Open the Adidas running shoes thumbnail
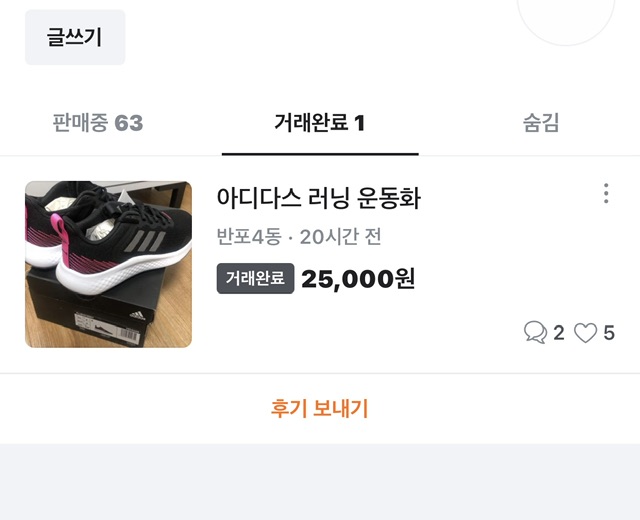Viewport: 640px width, 520px height. tap(108, 264)
